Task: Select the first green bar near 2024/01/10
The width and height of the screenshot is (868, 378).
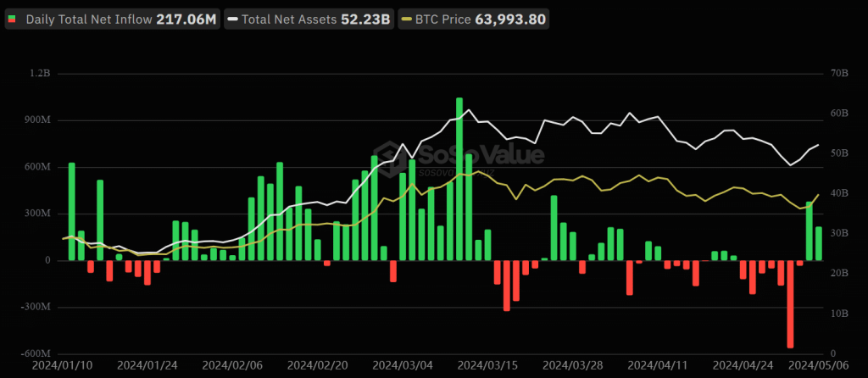Action: click(71, 211)
